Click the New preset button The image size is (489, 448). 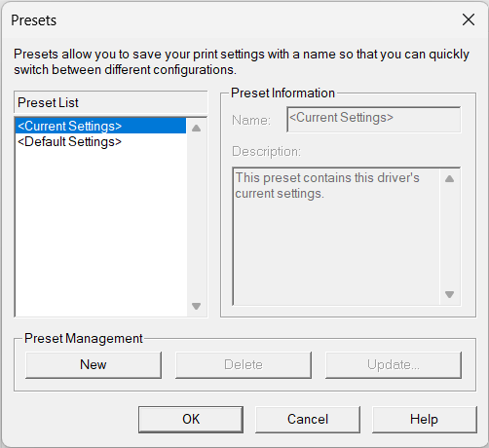click(94, 365)
